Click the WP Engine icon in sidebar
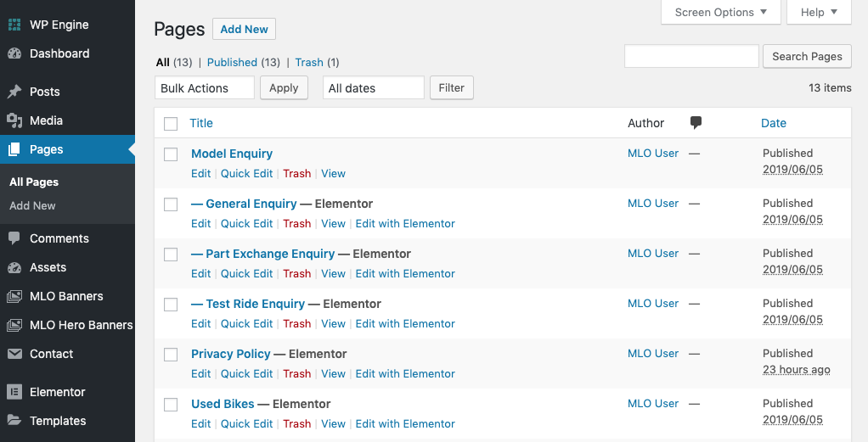This screenshot has height=442, width=868. coord(14,25)
